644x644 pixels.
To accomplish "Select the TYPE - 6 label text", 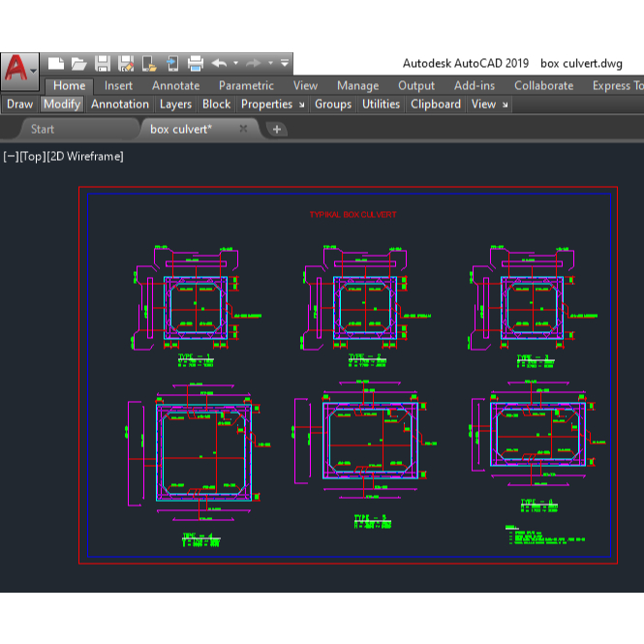I will pyautogui.click(x=537, y=502).
